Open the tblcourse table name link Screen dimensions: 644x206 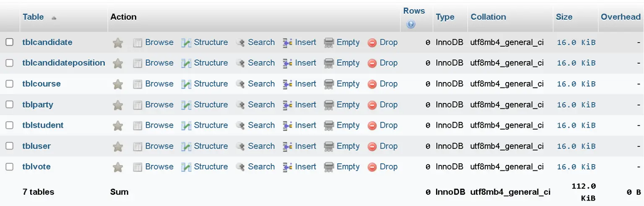point(42,84)
